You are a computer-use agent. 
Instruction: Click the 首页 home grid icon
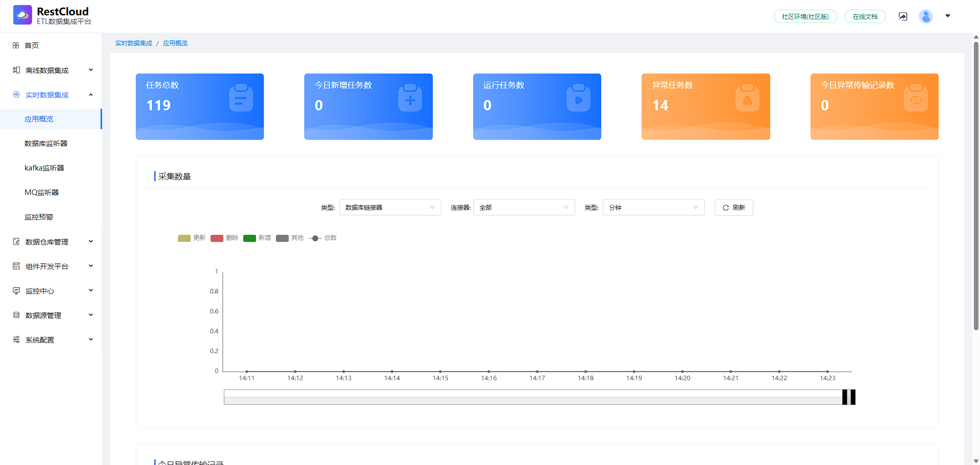pyautogui.click(x=16, y=45)
